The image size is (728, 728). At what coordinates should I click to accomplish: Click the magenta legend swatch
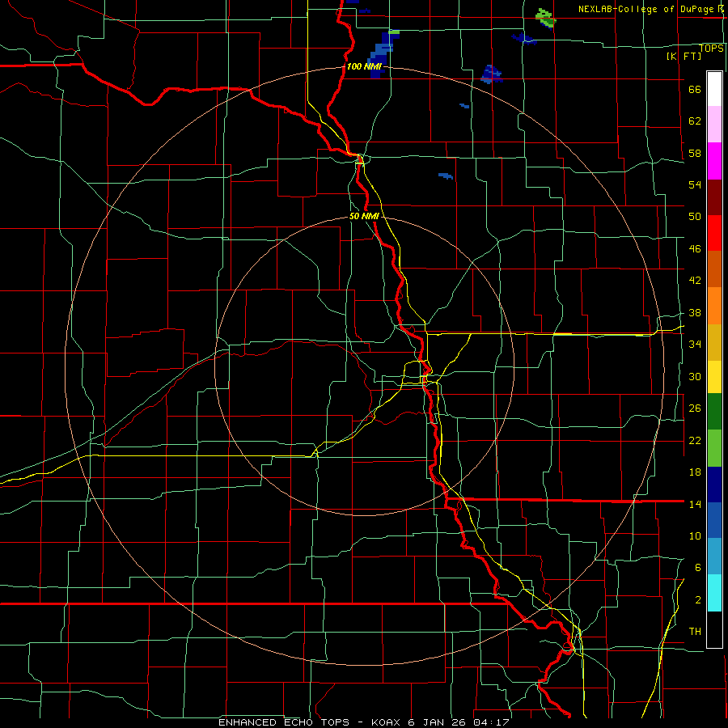pos(714,161)
